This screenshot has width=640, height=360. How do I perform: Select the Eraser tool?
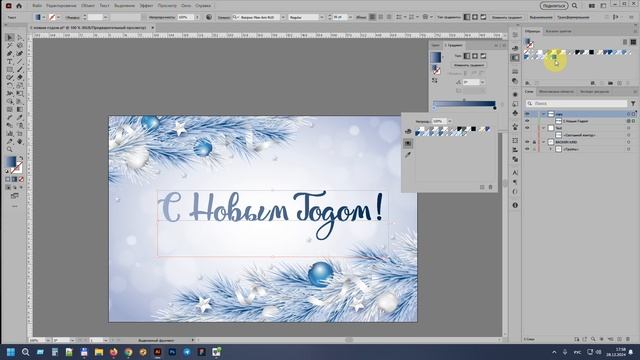pyautogui.click(x=20, y=78)
